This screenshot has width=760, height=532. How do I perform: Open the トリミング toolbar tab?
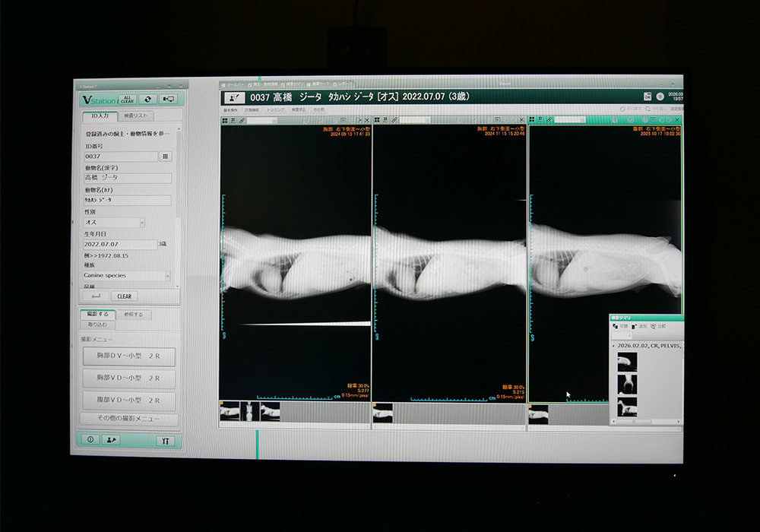point(275,110)
